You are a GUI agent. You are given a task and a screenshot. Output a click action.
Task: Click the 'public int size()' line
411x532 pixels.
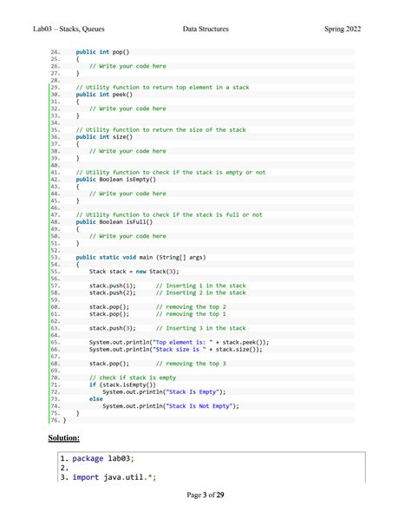point(104,137)
